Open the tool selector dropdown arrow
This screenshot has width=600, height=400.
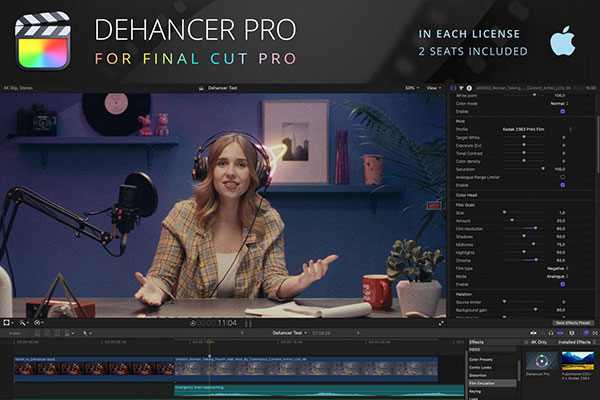coord(91,333)
